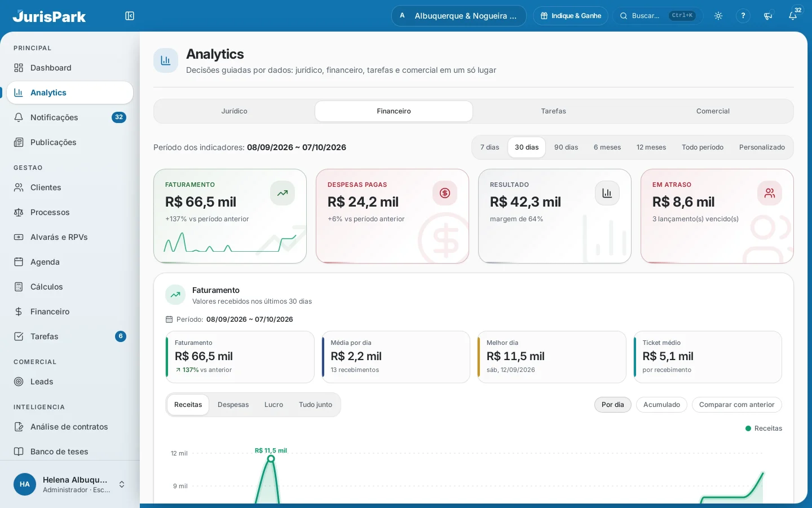Screen dimensions: 812x508
Task: Open Agenda from sidebar
Action: pos(70,262)
